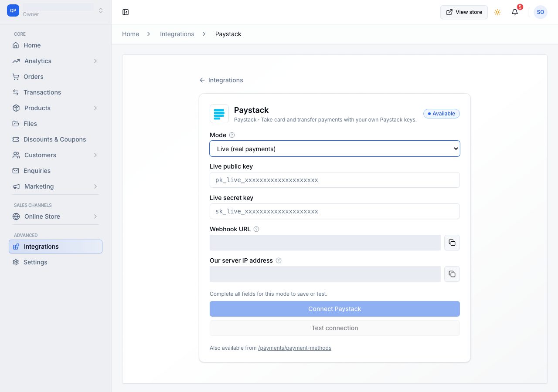Viewport: 558px width, 392px height.
Task: Click the Home breadcrumb link
Action: coord(130,34)
